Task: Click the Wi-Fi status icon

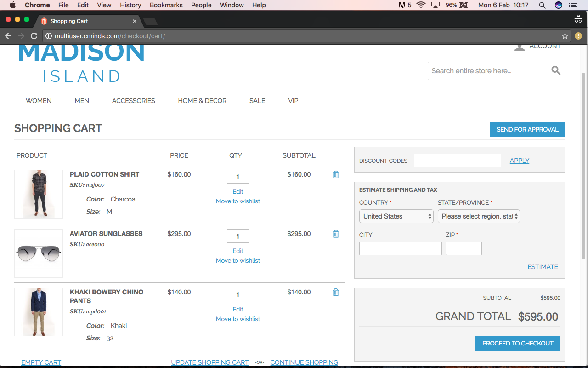Action: pyautogui.click(x=421, y=5)
